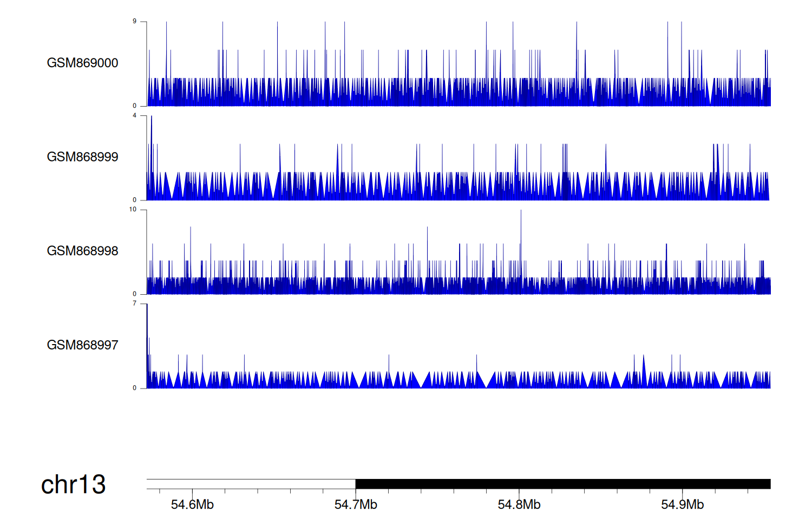The image size is (812, 531).
Task: Click the chr13 chromosome label
Action: click(73, 484)
